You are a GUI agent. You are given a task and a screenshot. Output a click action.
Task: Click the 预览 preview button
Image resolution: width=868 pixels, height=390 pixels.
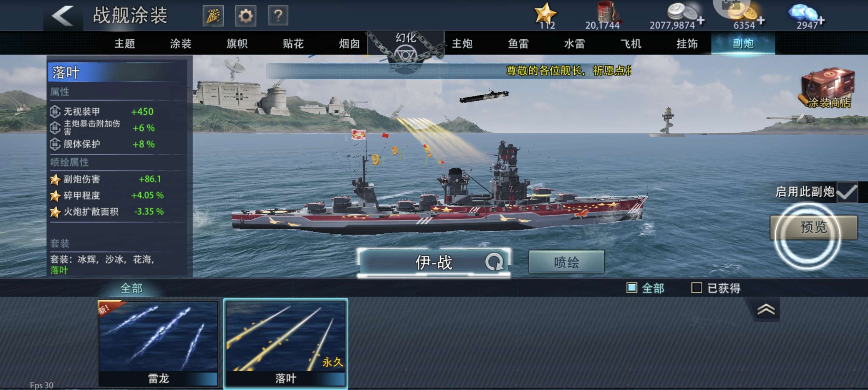[813, 228]
